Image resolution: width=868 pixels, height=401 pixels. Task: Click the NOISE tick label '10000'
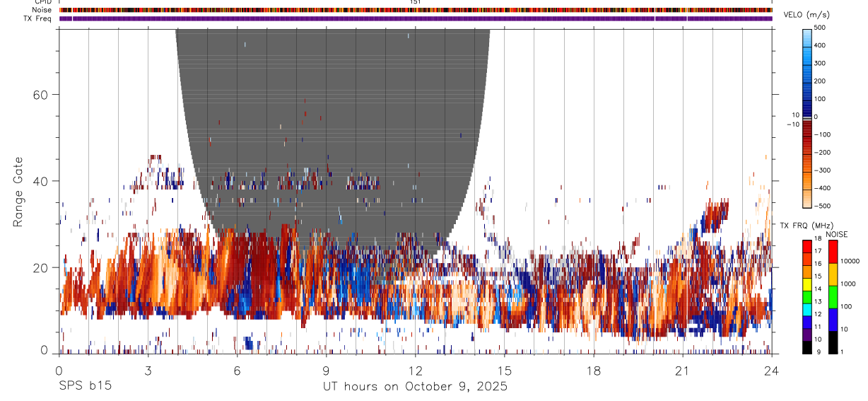point(852,261)
